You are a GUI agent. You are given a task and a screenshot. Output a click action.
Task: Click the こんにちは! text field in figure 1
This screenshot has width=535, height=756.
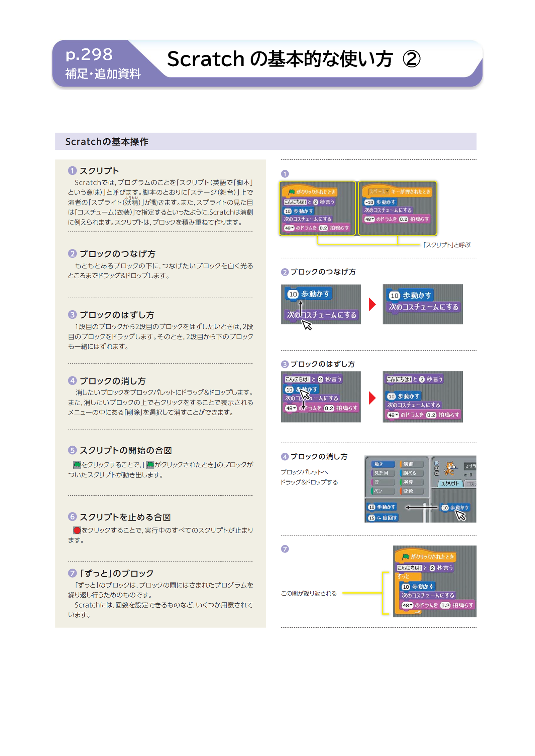click(x=295, y=202)
